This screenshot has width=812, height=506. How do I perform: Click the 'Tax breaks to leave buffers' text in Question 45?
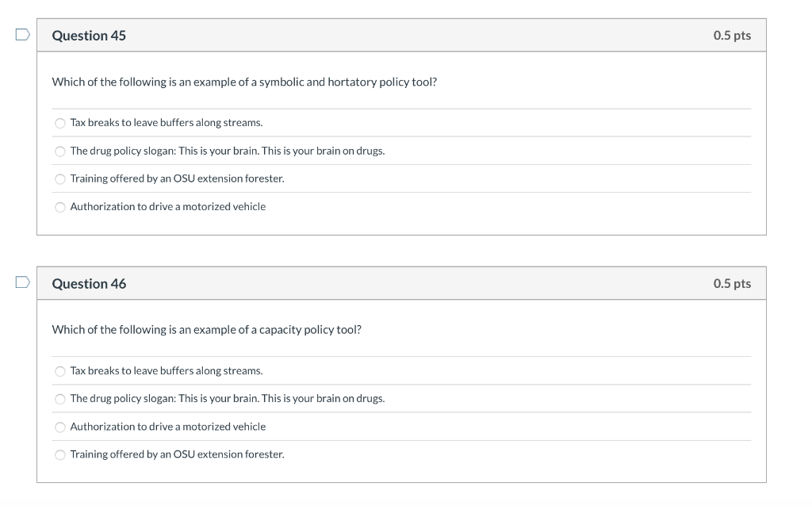click(x=167, y=123)
